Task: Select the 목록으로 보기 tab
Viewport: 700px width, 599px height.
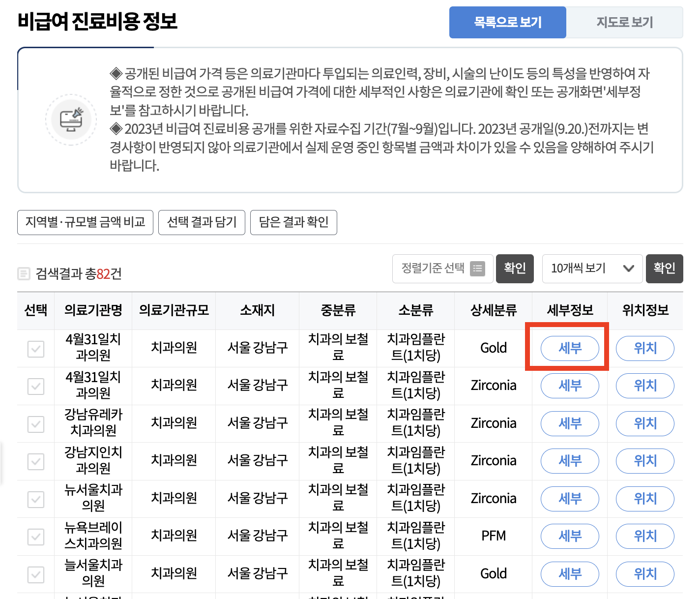Action: (x=507, y=22)
